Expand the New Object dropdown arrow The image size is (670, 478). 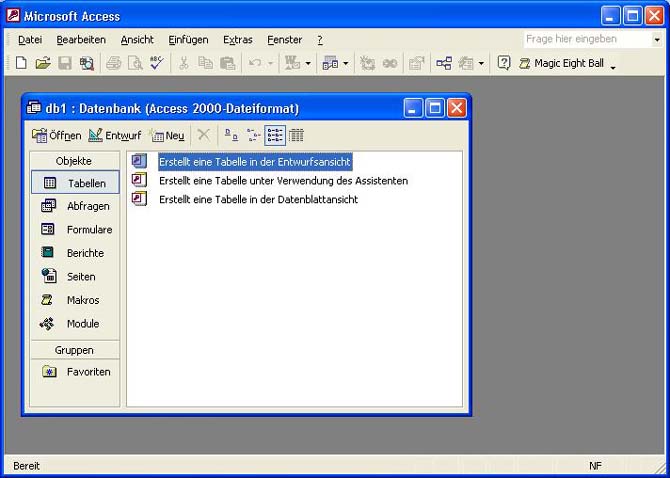481,63
